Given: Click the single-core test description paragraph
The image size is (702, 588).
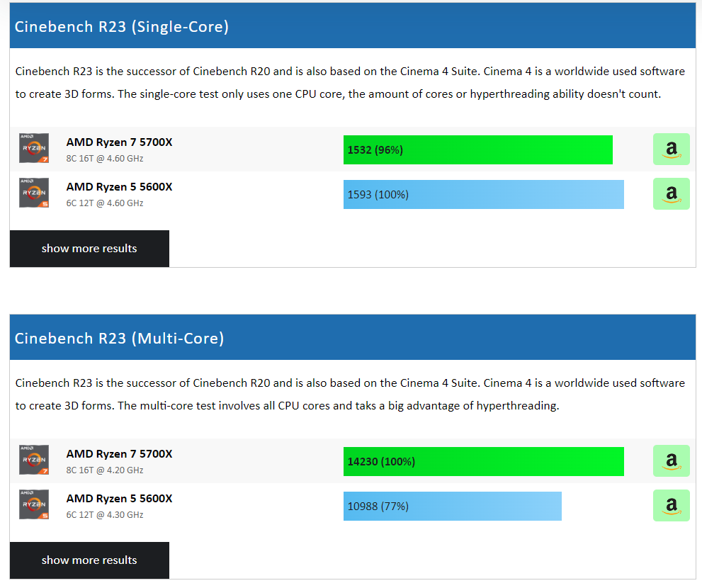Looking at the screenshot, I should (350, 83).
